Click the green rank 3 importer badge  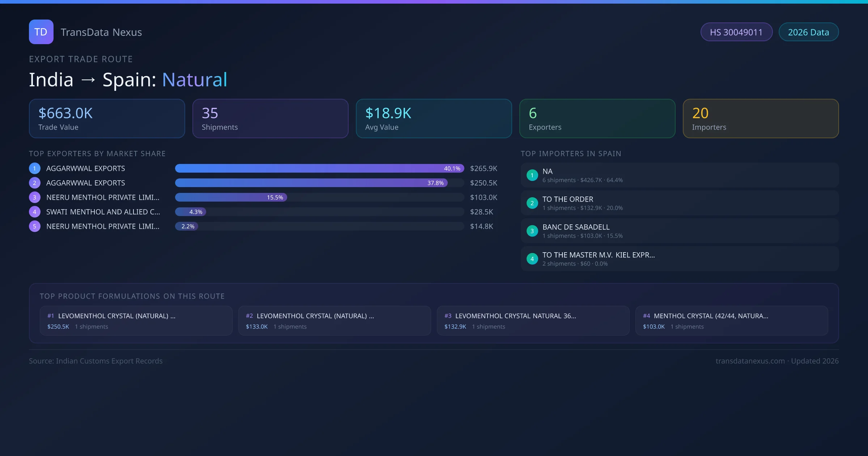(532, 231)
